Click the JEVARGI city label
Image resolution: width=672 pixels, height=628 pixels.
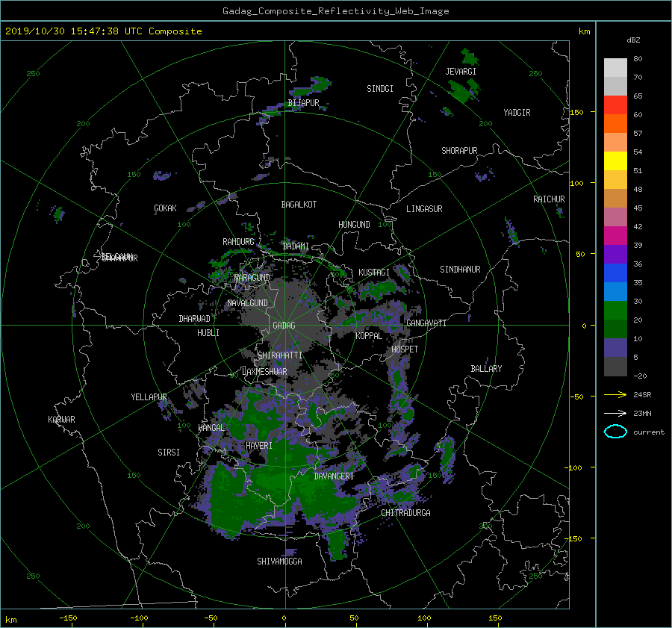[461, 72]
